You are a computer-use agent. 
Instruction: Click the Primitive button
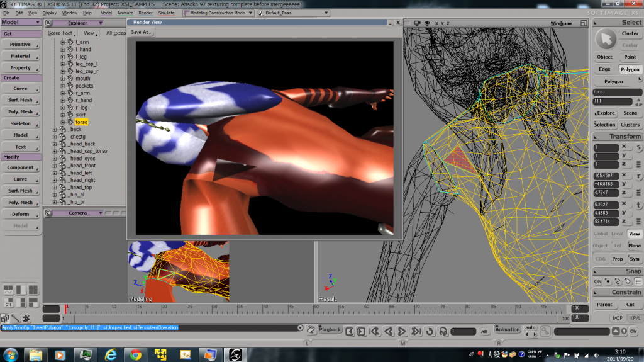tap(21, 45)
